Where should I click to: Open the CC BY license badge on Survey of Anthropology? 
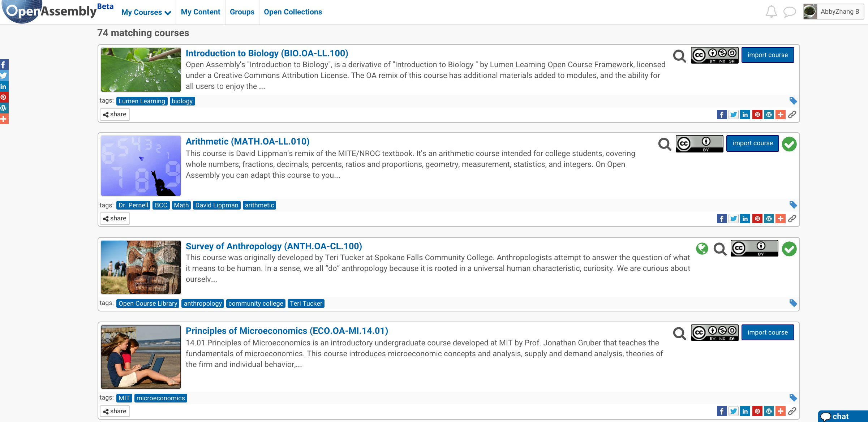coord(754,248)
